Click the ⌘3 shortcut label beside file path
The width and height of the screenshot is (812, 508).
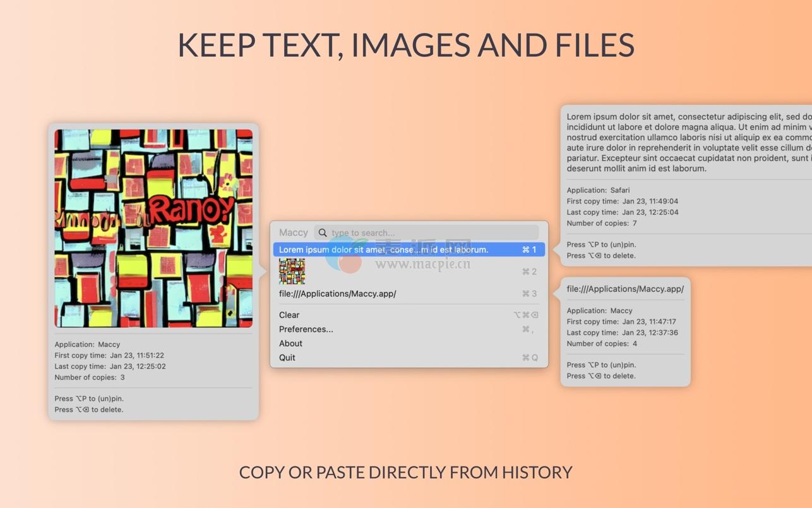coord(528,294)
